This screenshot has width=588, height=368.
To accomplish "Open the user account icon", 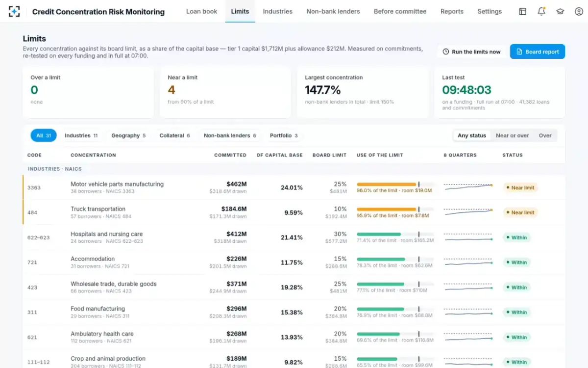I will 579,11.
